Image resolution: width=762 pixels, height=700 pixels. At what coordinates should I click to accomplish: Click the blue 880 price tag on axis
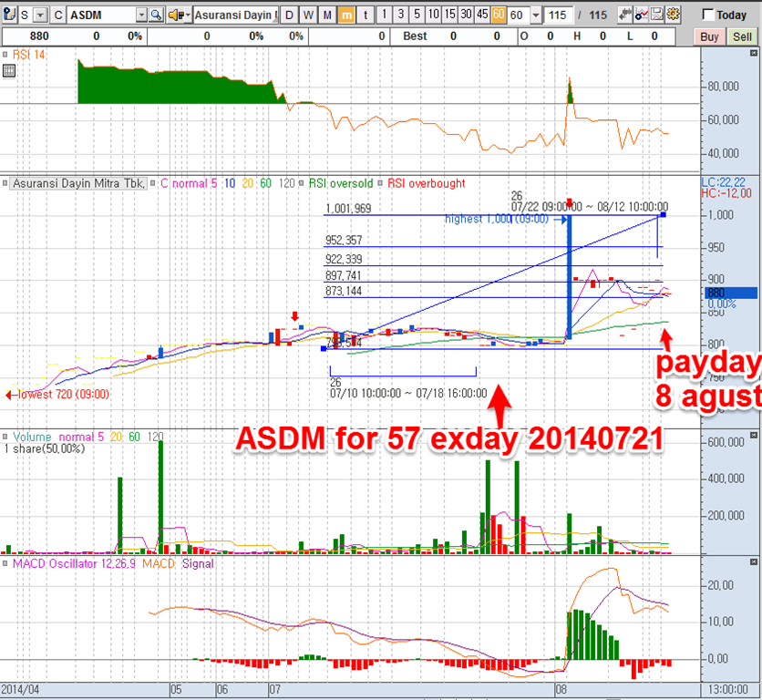click(731, 293)
